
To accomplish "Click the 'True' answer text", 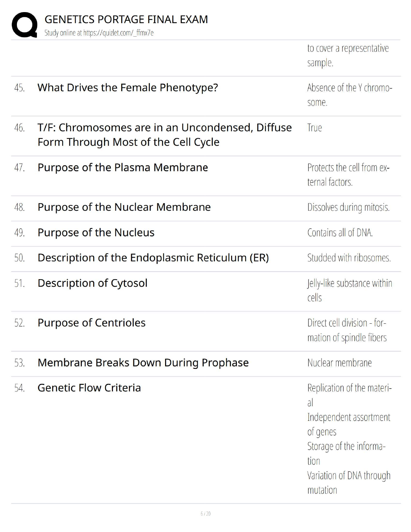I will coord(314,128).
